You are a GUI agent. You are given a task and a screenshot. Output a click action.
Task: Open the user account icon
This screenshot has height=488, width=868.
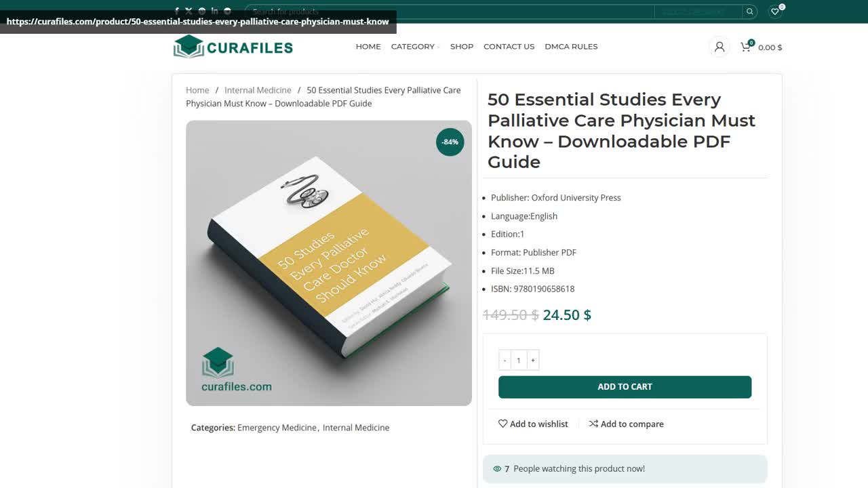point(719,46)
